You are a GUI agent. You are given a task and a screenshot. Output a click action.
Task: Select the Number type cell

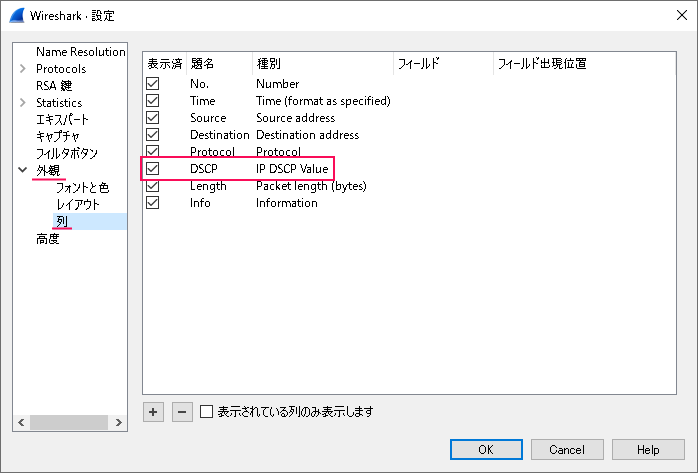pyautogui.click(x=277, y=84)
